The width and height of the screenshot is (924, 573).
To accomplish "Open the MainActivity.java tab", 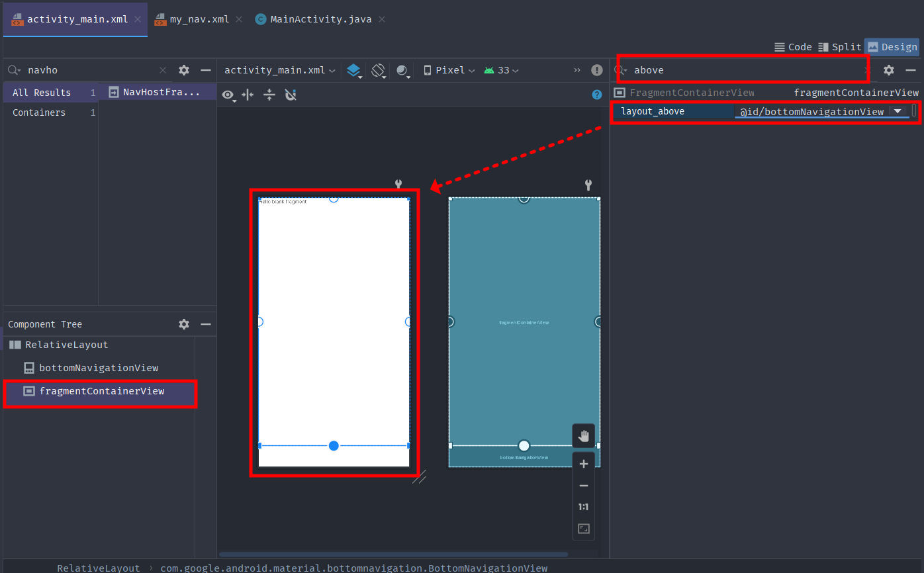I will [x=322, y=19].
